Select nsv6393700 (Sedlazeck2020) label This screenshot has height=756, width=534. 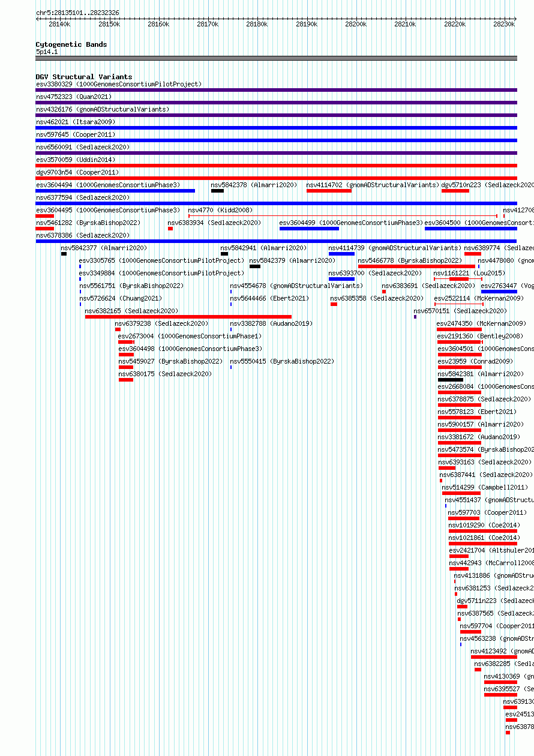point(376,273)
